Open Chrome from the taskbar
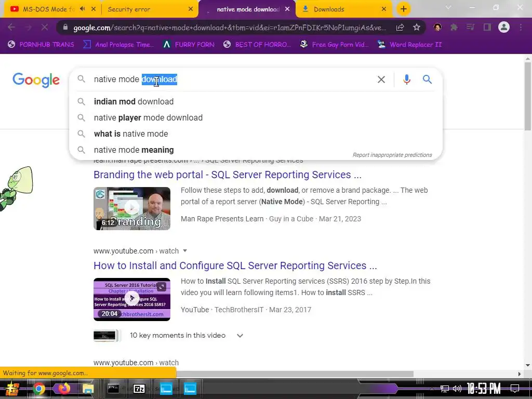This screenshot has width=532, height=399. coord(39,389)
